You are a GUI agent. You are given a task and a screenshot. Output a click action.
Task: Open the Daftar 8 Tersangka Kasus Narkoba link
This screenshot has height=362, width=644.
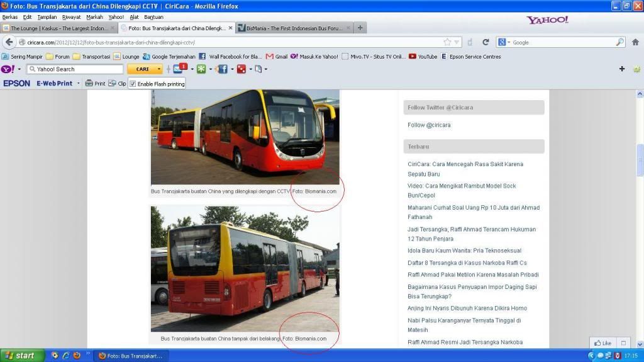[467, 263]
